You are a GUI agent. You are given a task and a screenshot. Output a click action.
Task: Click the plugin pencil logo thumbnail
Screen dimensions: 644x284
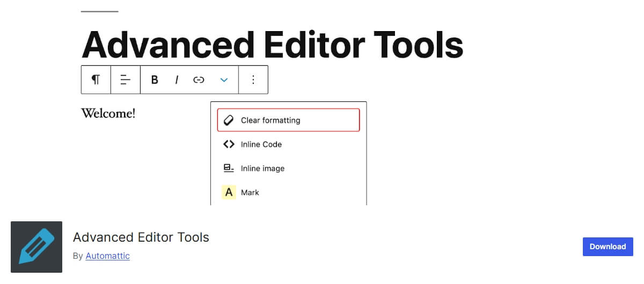36,247
